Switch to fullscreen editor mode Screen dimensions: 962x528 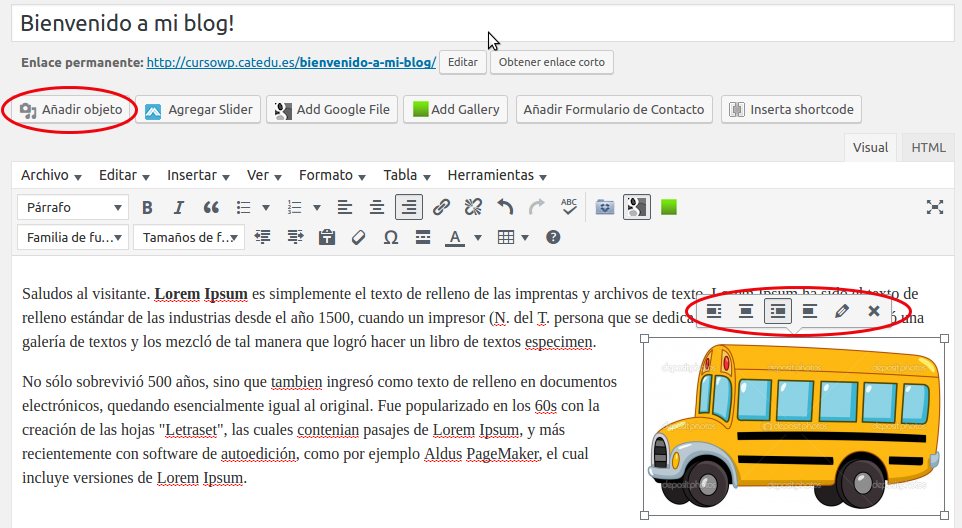[934, 207]
